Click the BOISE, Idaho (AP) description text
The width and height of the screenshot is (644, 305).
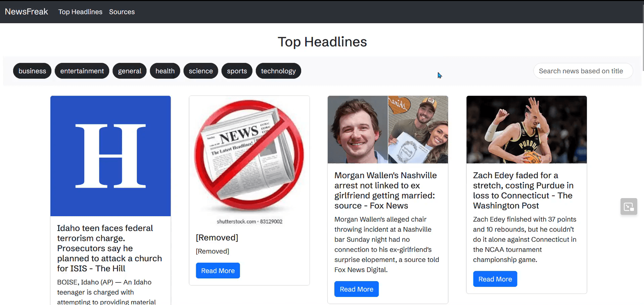[106, 292]
